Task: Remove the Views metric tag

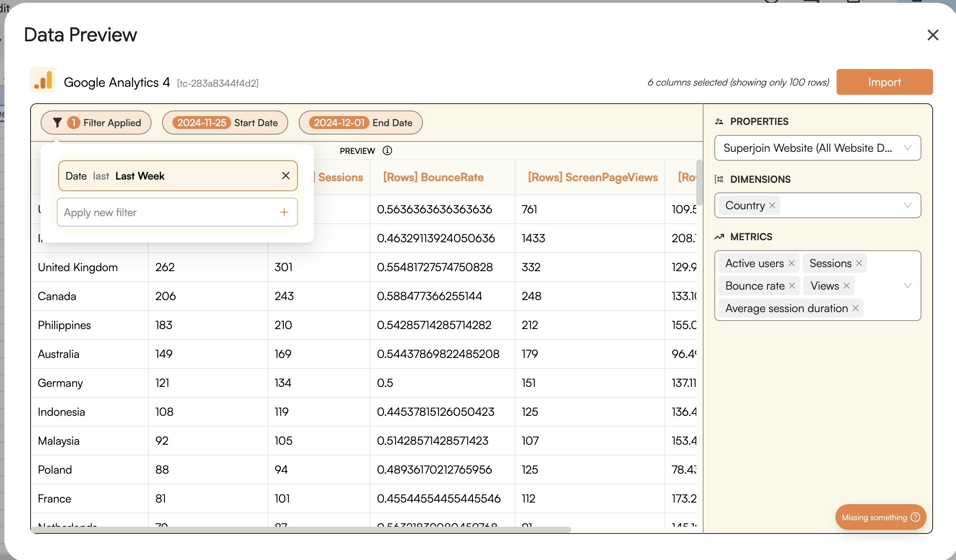Action: [x=847, y=286]
